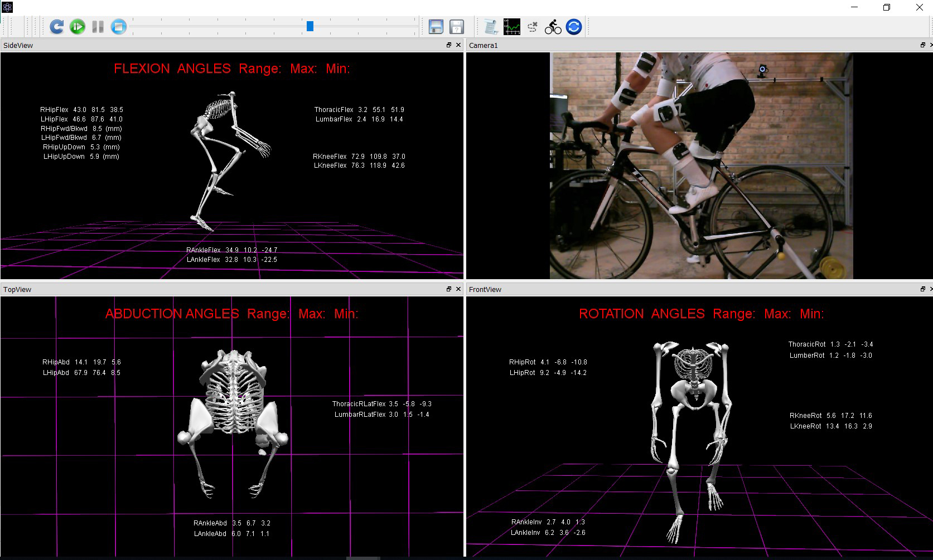Click the blue circular sync arrows icon

pyautogui.click(x=574, y=27)
